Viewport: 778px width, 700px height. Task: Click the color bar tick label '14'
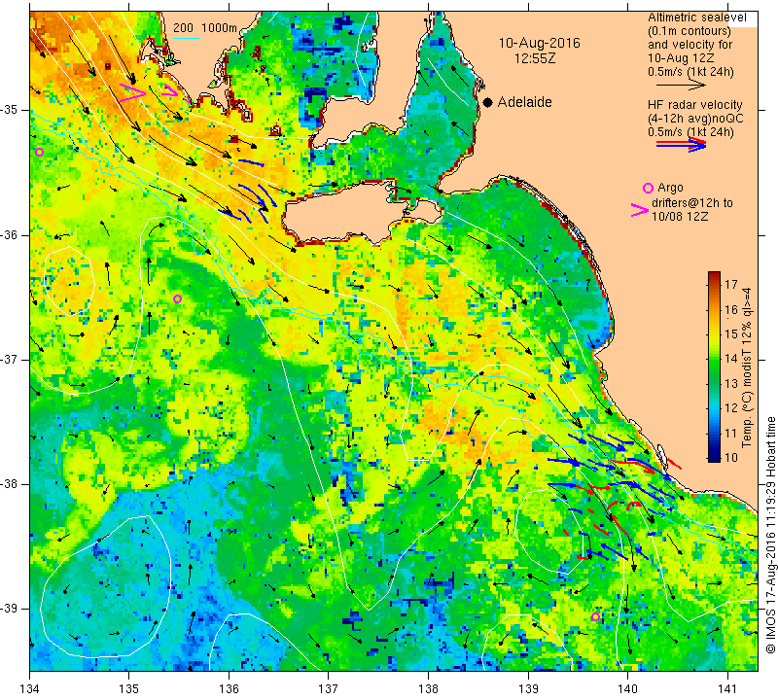pyautogui.click(x=731, y=359)
